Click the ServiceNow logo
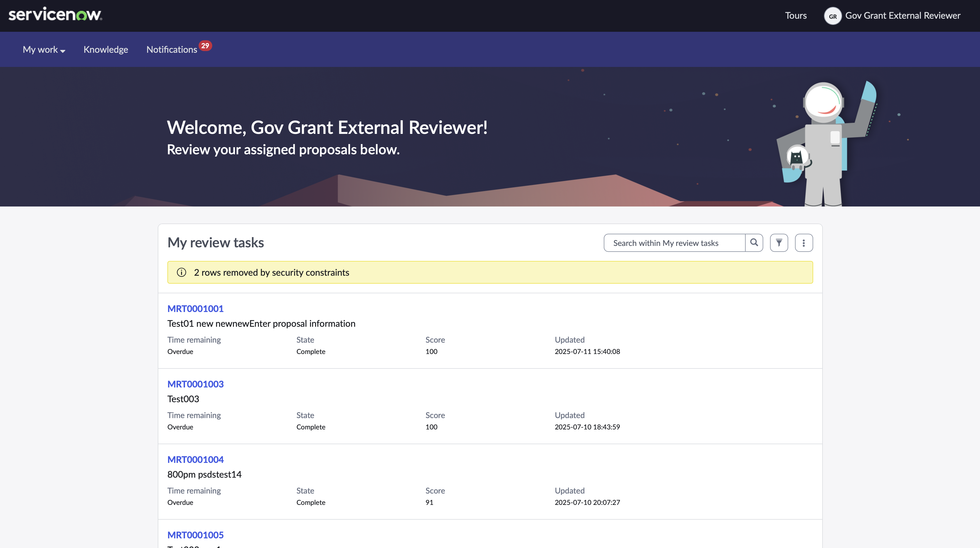The height and width of the screenshot is (548, 980). click(55, 14)
